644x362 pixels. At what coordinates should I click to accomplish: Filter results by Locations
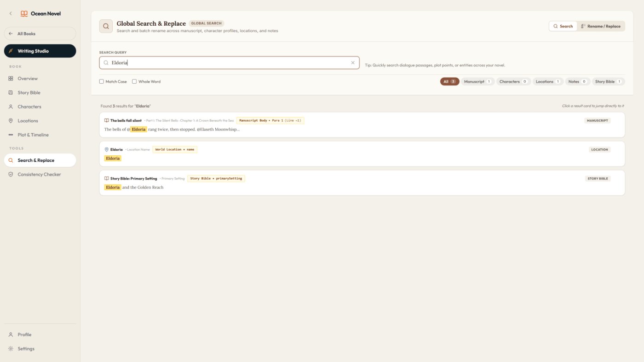548,82
